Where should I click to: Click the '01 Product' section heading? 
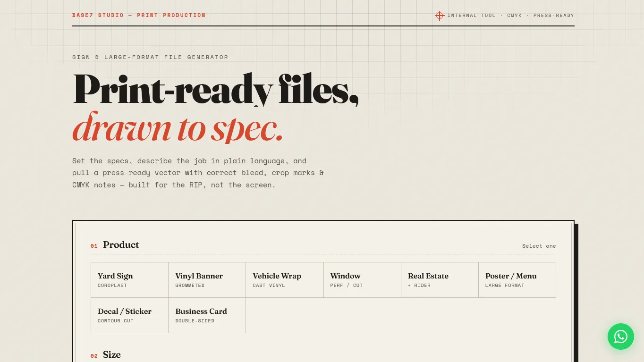click(x=115, y=245)
